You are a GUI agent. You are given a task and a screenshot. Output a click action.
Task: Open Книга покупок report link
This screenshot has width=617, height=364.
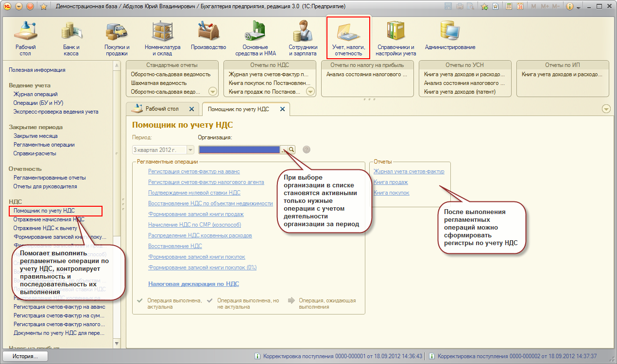pyautogui.click(x=391, y=193)
